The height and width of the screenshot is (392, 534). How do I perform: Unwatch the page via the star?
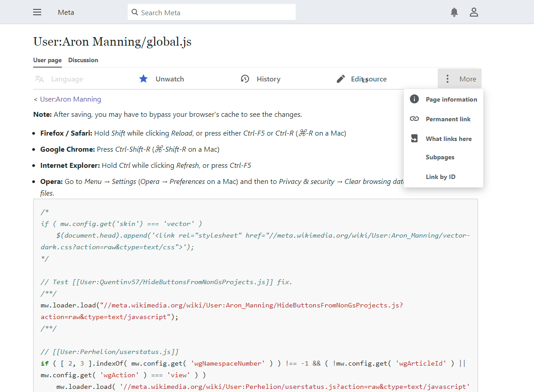coord(143,79)
